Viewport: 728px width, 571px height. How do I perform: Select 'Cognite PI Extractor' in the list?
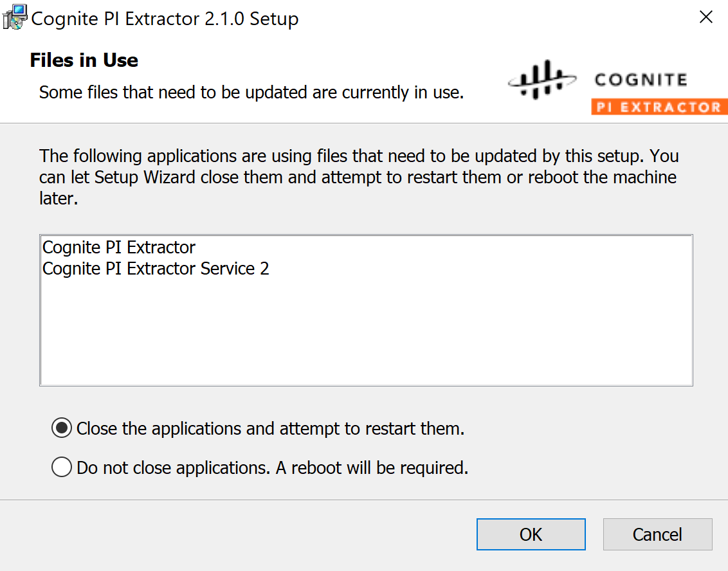119,248
